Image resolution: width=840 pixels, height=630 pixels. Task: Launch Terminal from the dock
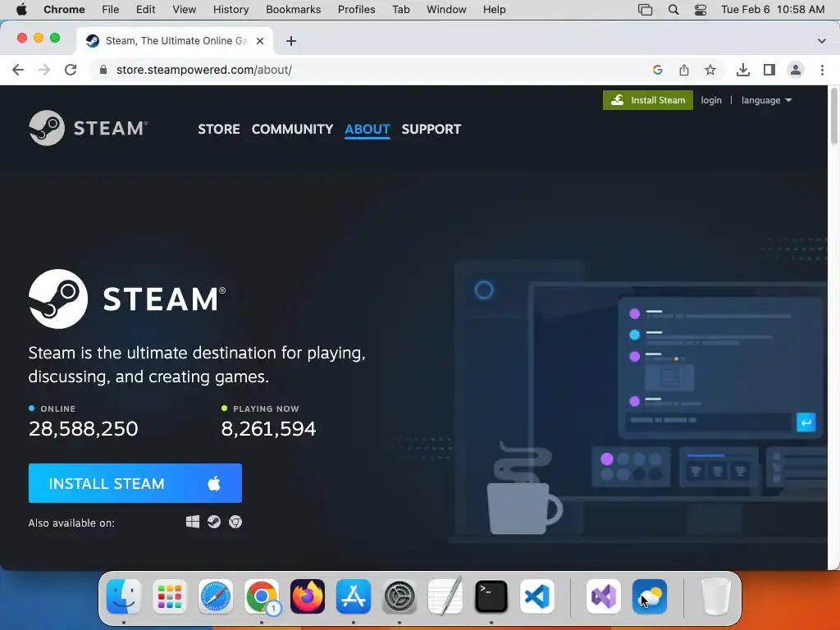[491, 596]
